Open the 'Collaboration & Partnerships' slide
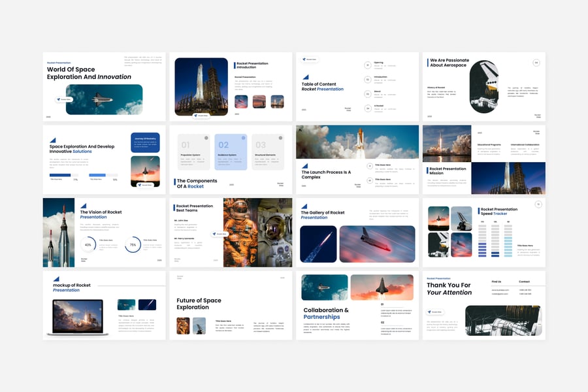The height and width of the screenshot is (392, 588). click(357, 305)
